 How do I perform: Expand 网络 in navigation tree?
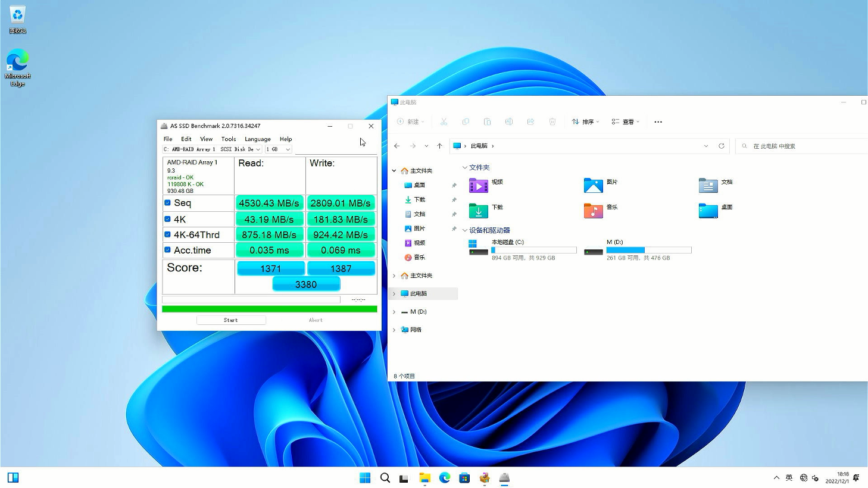tap(394, 330)
